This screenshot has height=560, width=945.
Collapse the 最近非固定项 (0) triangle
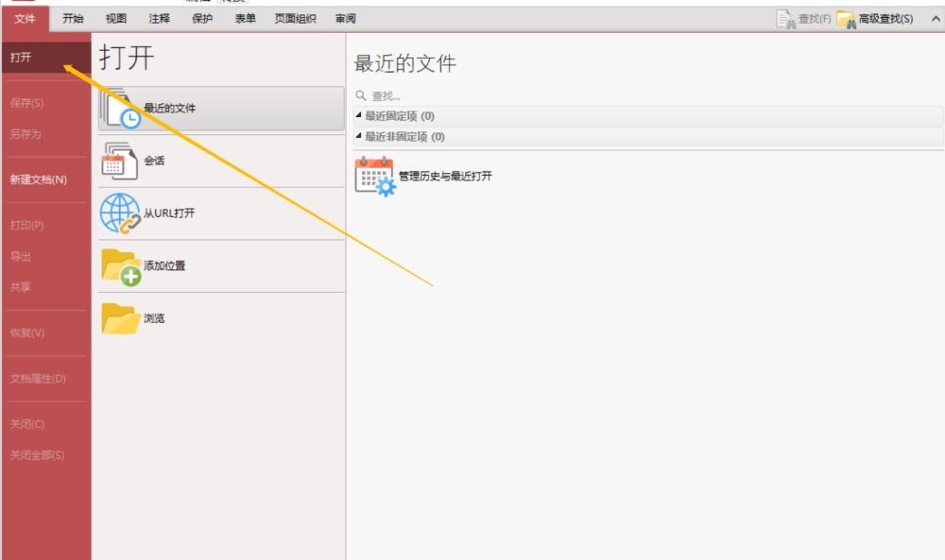(x=358, y=136)
